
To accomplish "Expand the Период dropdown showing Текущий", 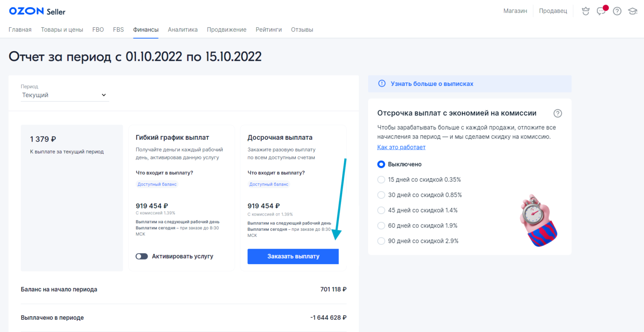I will (x=65, y=95).
